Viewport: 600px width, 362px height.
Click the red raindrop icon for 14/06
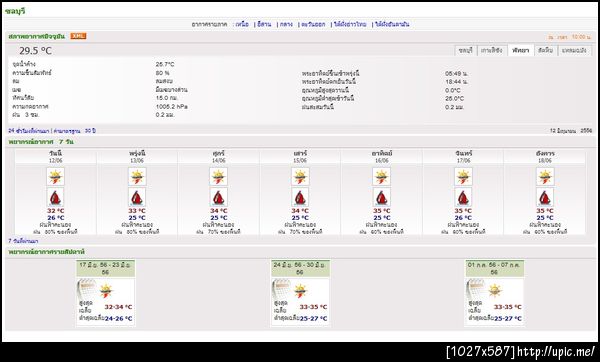(x=218, y=197)
